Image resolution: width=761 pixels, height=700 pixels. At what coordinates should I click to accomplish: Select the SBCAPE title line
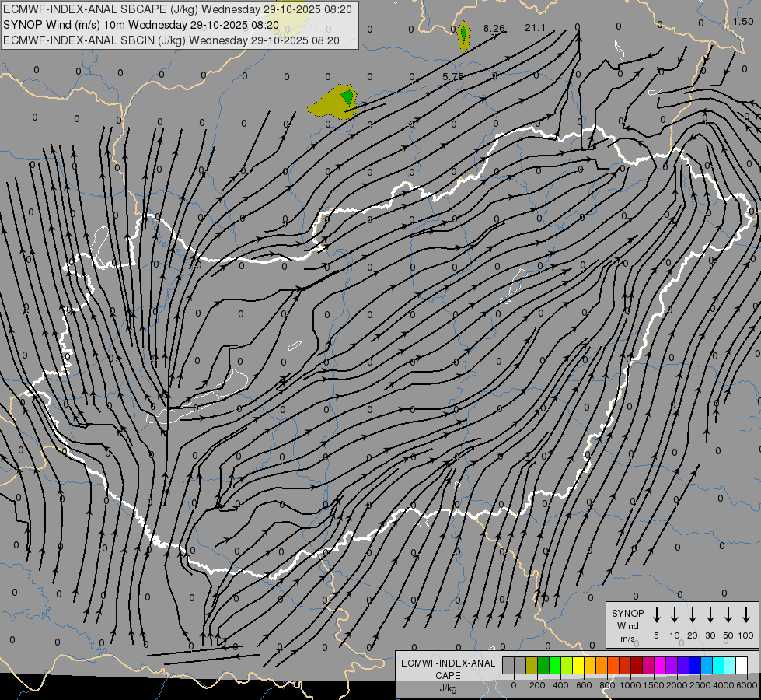pyautogui.click(x=178, y=9)
